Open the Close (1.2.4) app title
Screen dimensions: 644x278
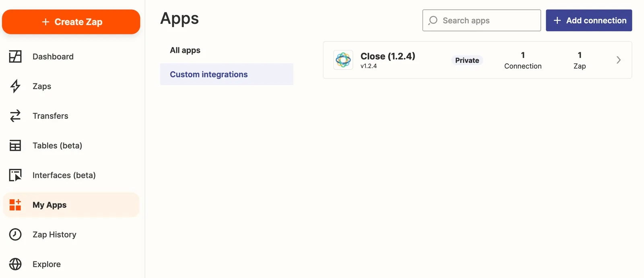388,56
